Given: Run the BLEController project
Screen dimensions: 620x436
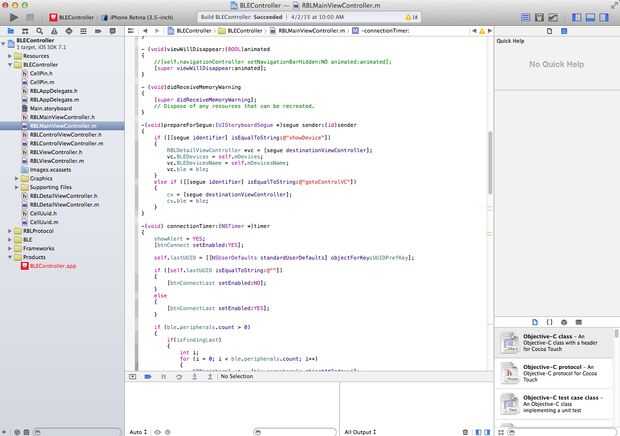Looking at the screenshot, I should tap(13, 17).
